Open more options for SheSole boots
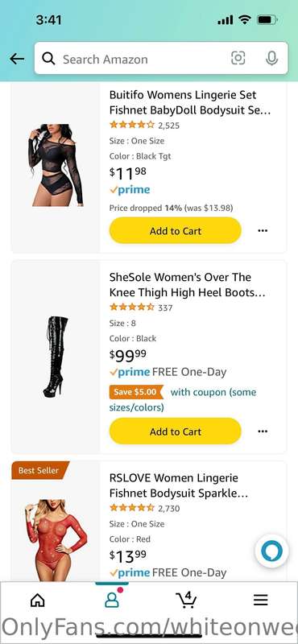Viewport: 298px width, 644px height. (263, 431)
